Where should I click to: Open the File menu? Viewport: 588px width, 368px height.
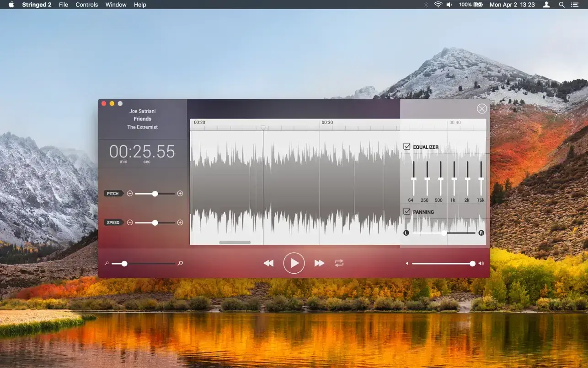(64, 5)
